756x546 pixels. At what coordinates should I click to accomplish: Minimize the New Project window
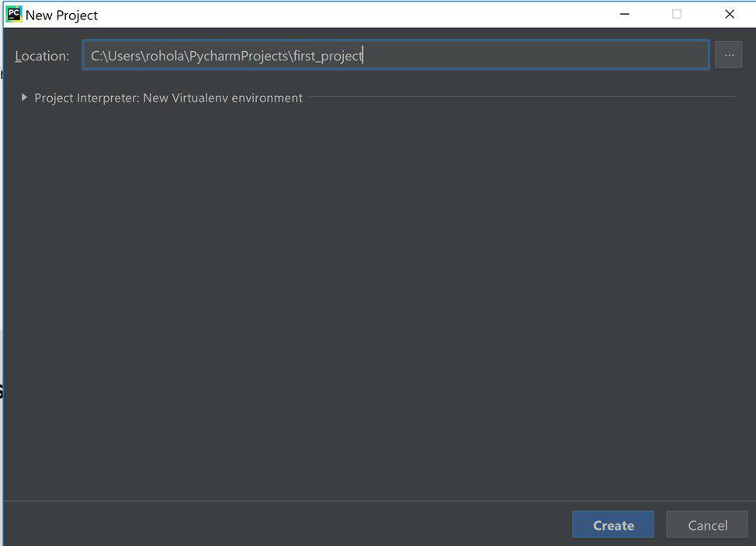click(x=624, y=15)
